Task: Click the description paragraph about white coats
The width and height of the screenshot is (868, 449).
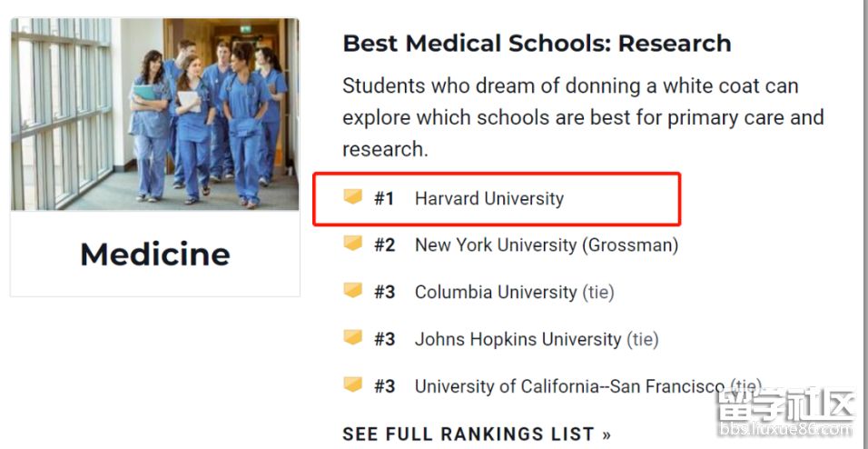Action: (582, 117)
